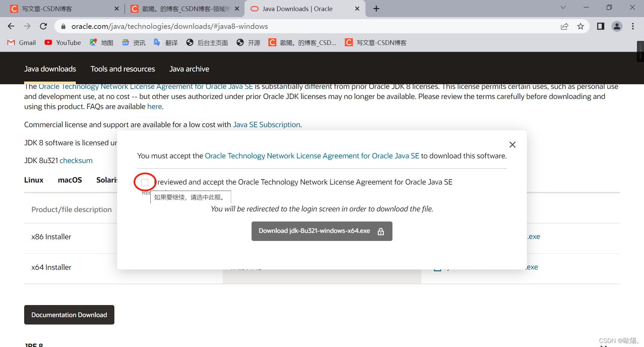Viewport: 644px width, 347px height.
Task: Click x86 Installer row text
Action: click(51, 237)
